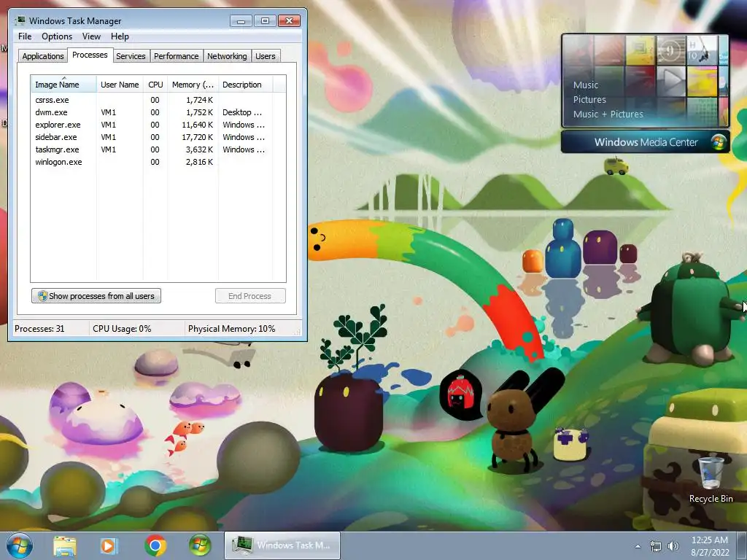Sort by CPU column header

(155, 85)
